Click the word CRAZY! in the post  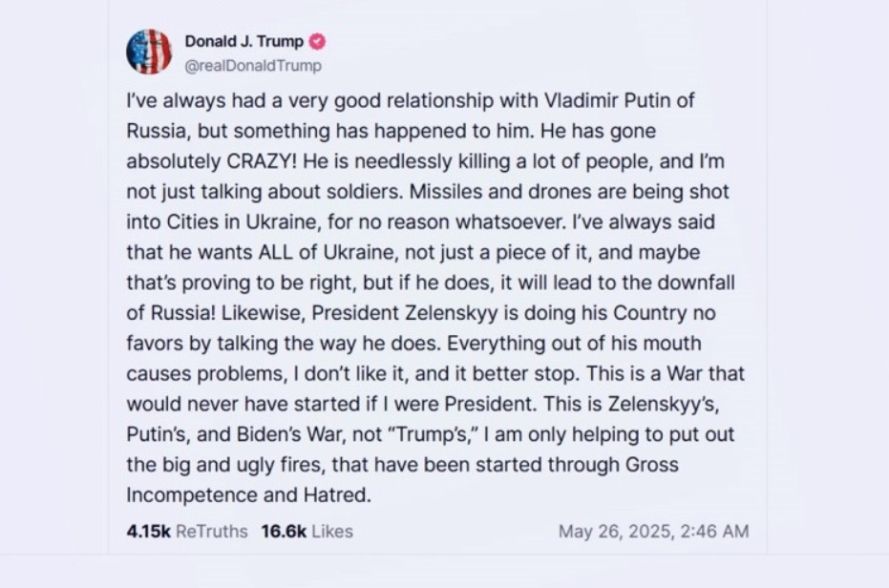coord(262,161)
